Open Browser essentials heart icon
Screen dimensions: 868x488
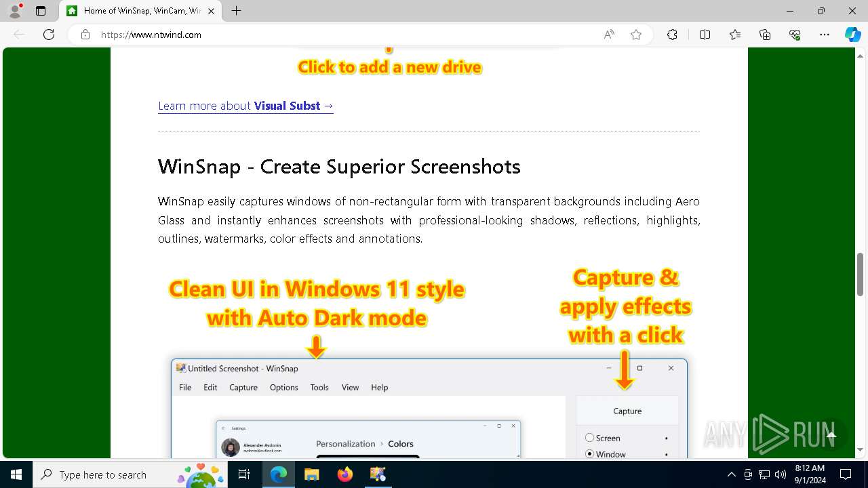pos(795,35)
